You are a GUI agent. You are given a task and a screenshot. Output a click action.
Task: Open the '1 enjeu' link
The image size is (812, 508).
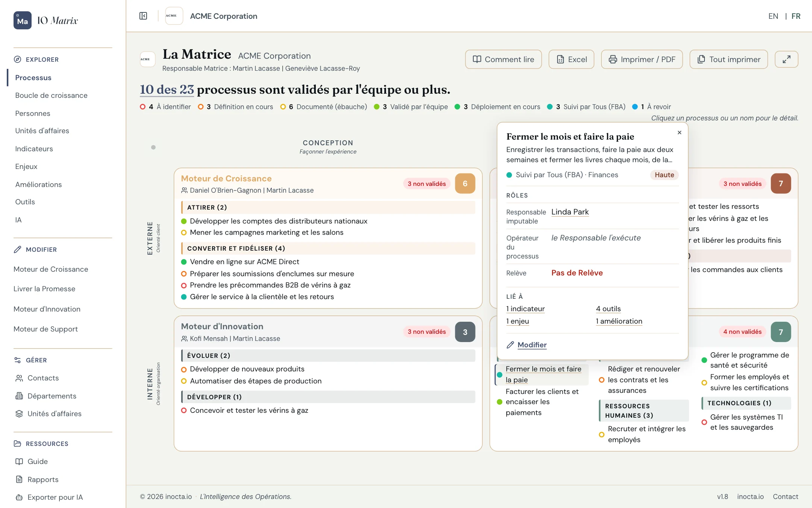coord(517,321)
